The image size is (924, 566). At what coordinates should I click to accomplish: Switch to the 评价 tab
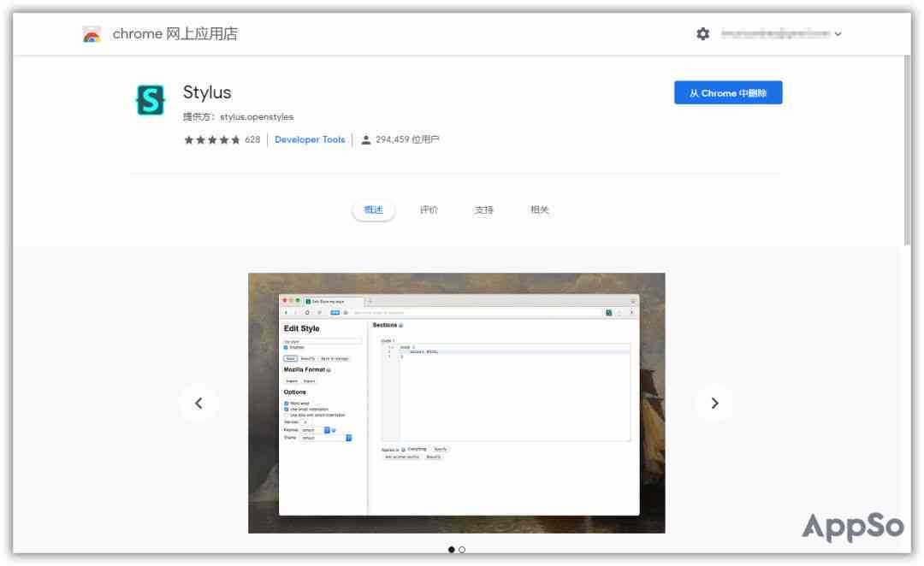click(429, 209)
